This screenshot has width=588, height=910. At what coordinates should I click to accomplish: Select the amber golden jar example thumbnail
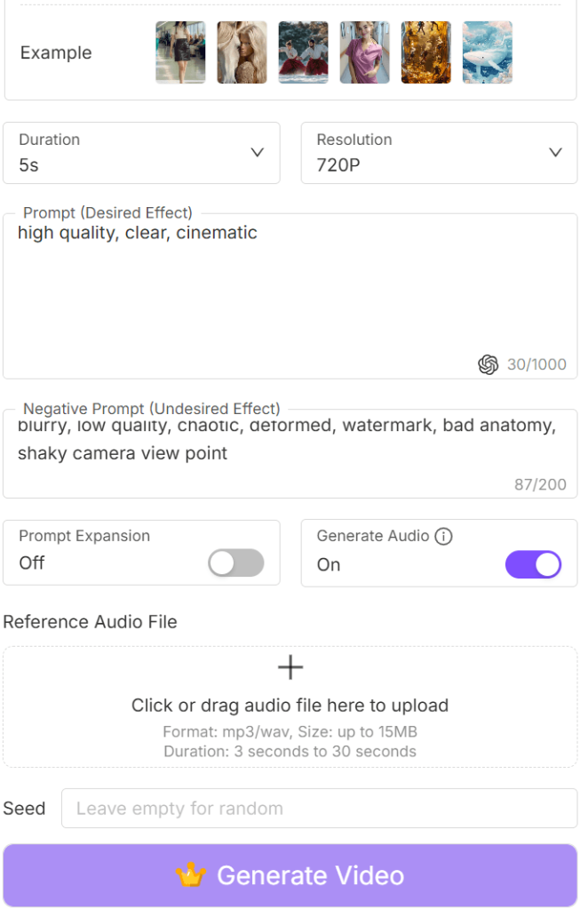(x=425, y=52)
